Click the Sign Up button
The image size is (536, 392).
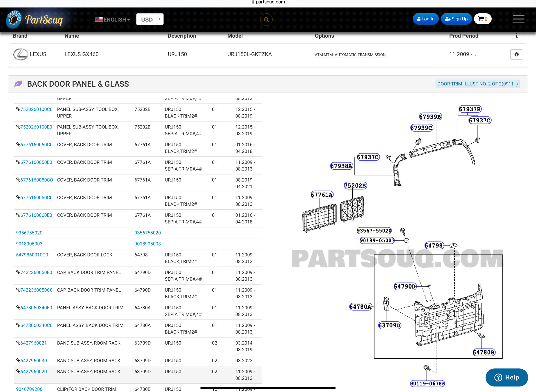(456, 19)
